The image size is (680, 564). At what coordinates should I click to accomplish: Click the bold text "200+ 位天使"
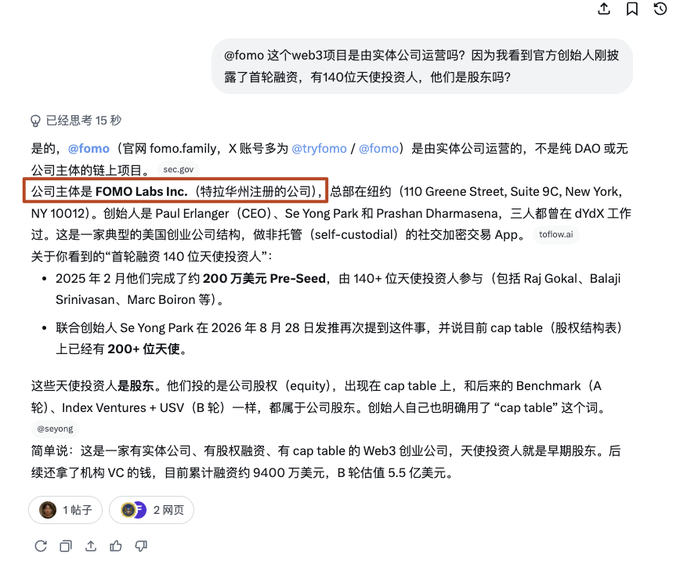(144, 349)
